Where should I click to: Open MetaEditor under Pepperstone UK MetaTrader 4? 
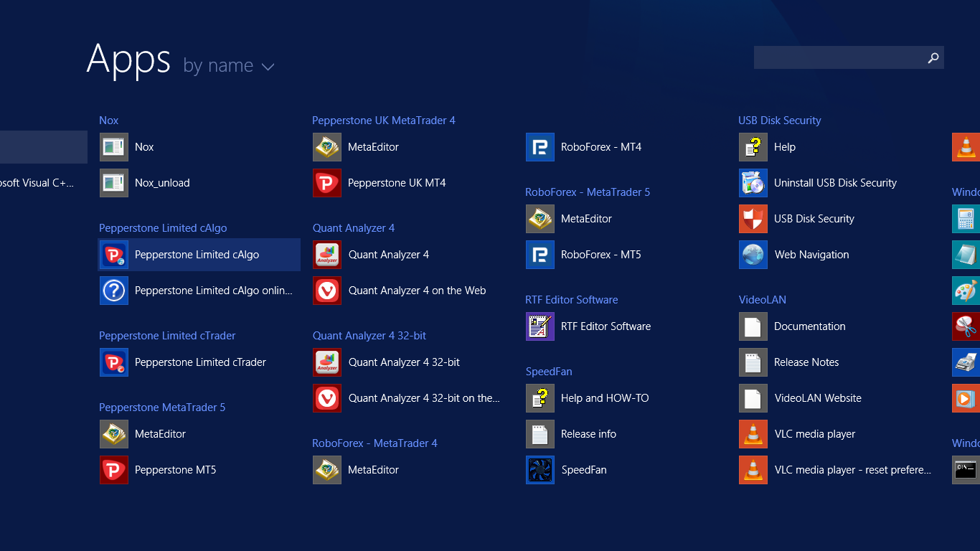(x=412, y=147)
